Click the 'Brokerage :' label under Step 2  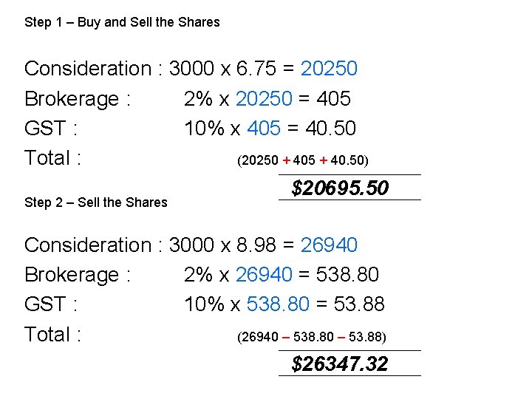point(78,275)
